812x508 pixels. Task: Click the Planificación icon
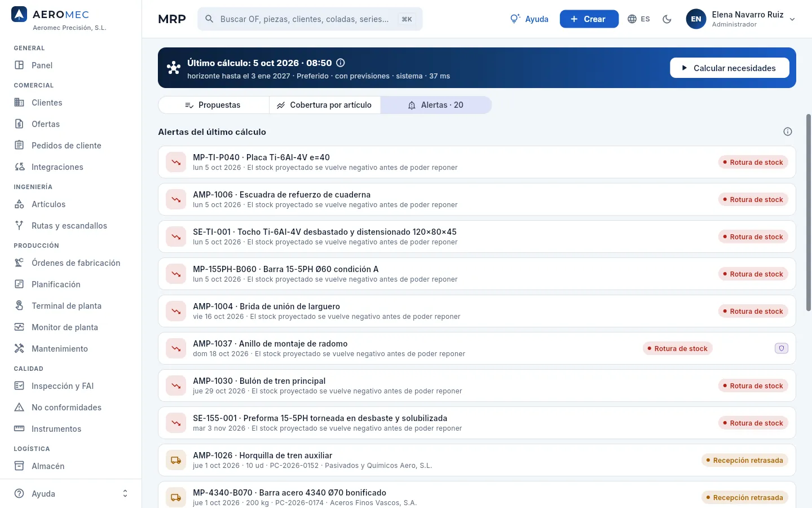[19, 284]
